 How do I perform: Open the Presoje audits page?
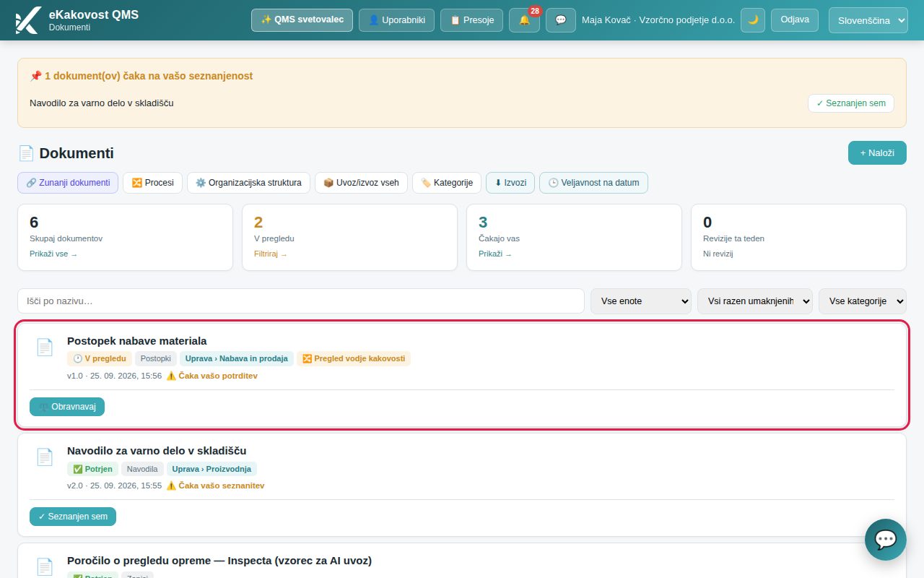pos(471,20)
